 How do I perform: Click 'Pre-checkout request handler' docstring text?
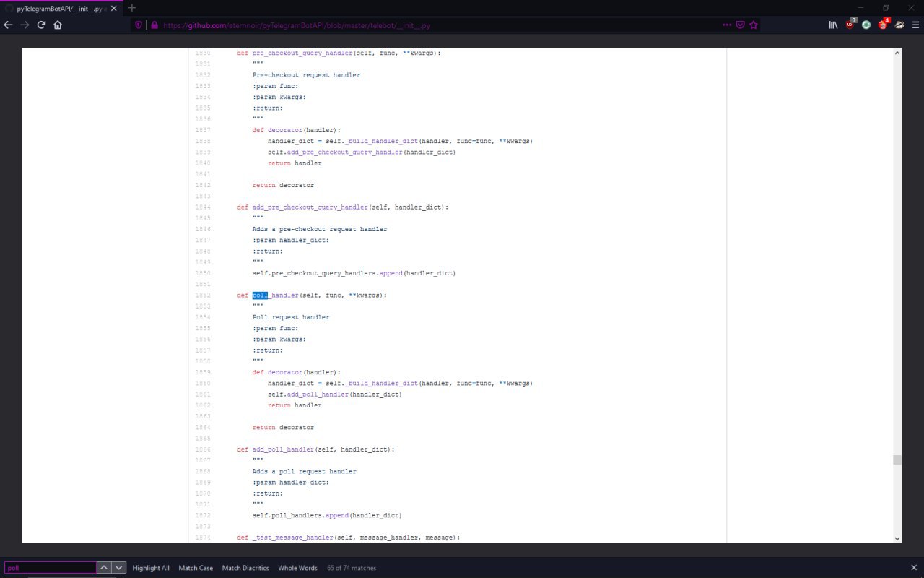(x=306, y=75)
